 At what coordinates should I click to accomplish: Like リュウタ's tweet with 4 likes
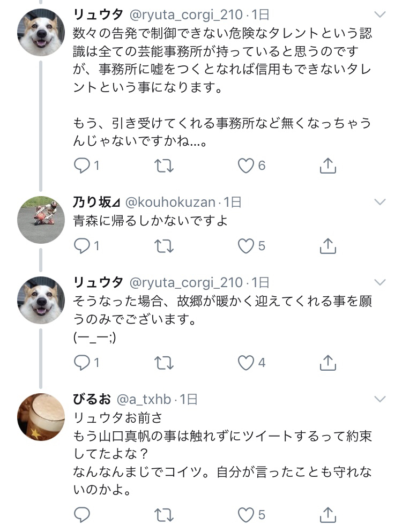[x=246, y=363]
